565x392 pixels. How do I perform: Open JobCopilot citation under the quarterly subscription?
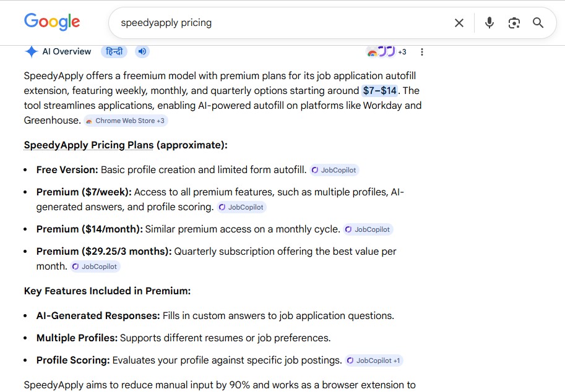pyautogui.click(x=95, y=266)
